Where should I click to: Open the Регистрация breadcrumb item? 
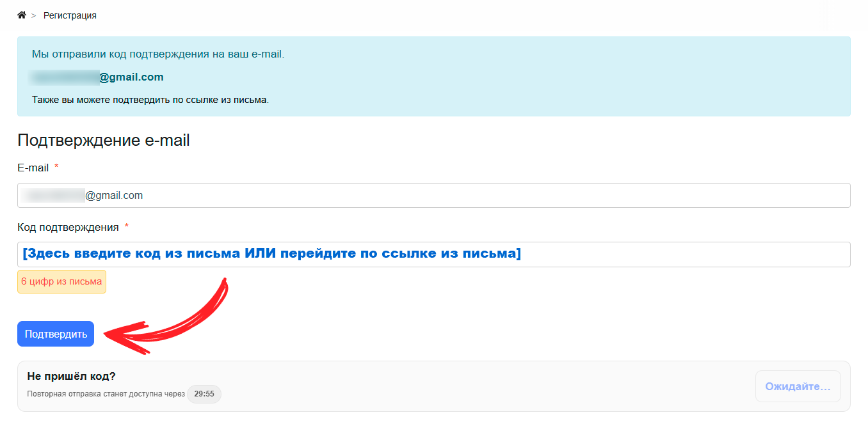[x=70, y=15]
